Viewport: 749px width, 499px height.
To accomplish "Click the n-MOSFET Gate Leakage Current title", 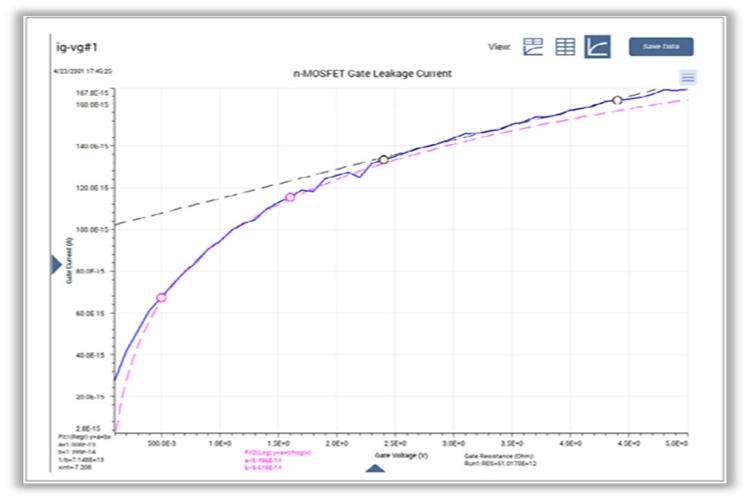I will click(372, 74).
